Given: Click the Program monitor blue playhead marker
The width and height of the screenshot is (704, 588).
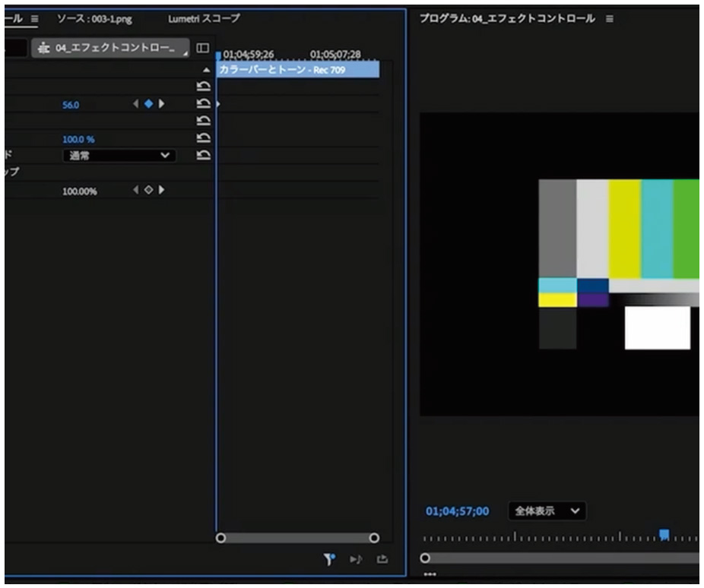Looking at the screenshot, I should [x=664, y=535].
